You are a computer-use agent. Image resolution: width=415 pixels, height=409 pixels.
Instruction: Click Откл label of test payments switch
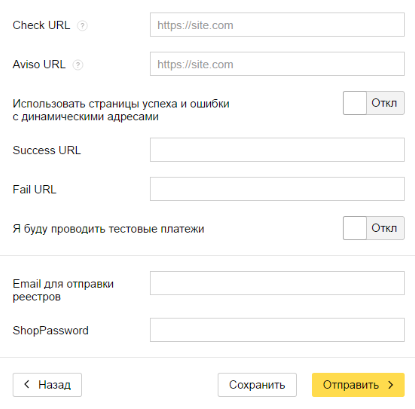(384, 228)
